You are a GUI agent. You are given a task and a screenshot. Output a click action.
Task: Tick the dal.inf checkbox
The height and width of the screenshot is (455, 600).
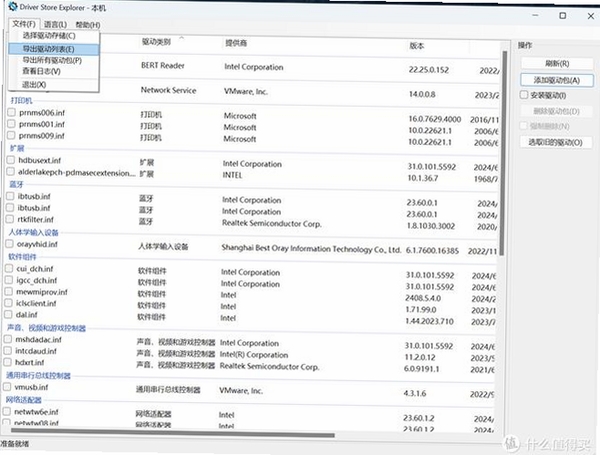click(x=8, y=314)
